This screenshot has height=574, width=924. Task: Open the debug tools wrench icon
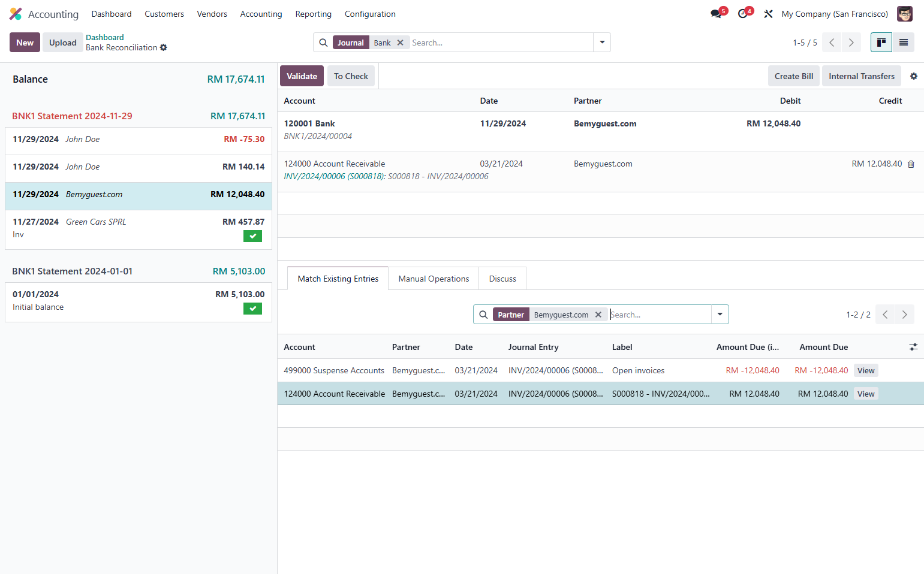tap(768, 14)
